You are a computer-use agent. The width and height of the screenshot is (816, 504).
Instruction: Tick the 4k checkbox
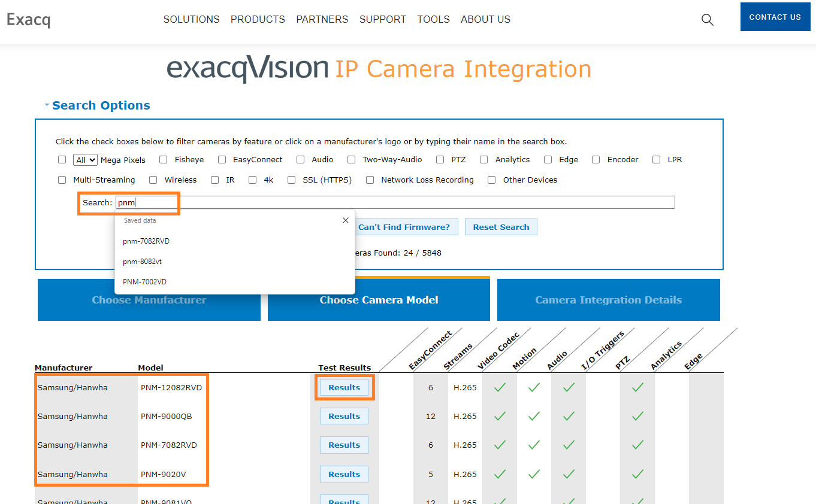[x=253, y=180]
